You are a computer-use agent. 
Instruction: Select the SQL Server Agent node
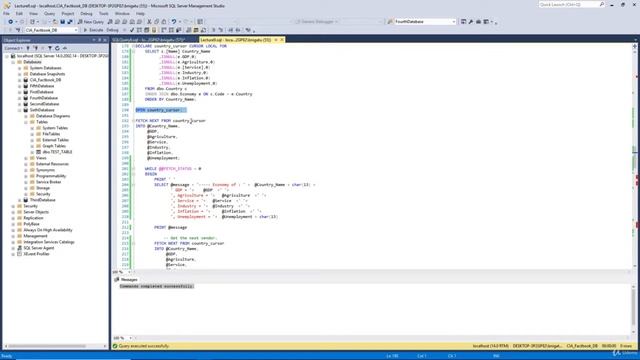(39, 248)
